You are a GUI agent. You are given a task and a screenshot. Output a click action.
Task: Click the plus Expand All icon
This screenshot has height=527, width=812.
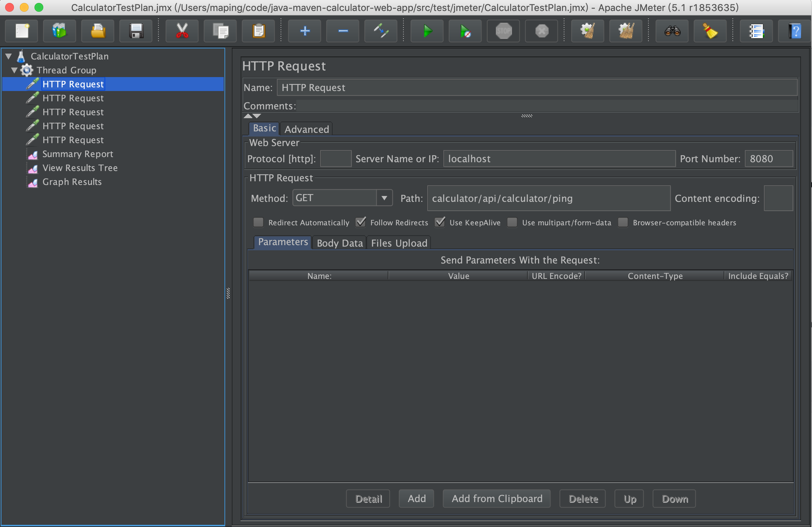305,31
